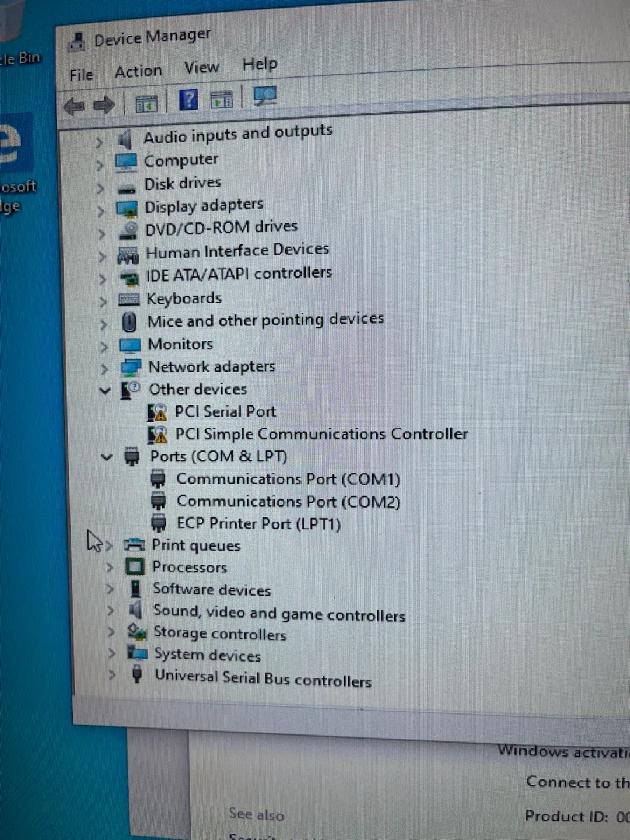Select the Monitors label

pyautogui.click(x=180, y=344)
